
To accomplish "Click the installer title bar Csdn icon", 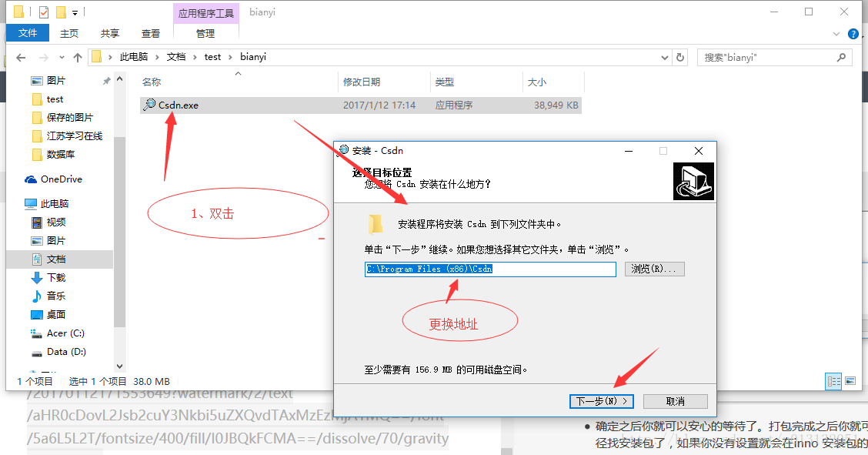I will (343, 150).
